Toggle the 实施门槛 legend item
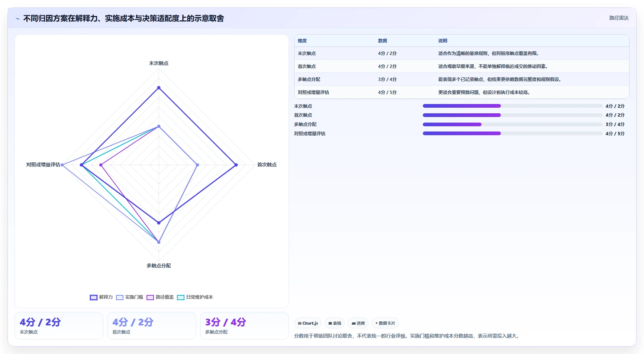The image size is (644, 354). [x=130, y=297]
